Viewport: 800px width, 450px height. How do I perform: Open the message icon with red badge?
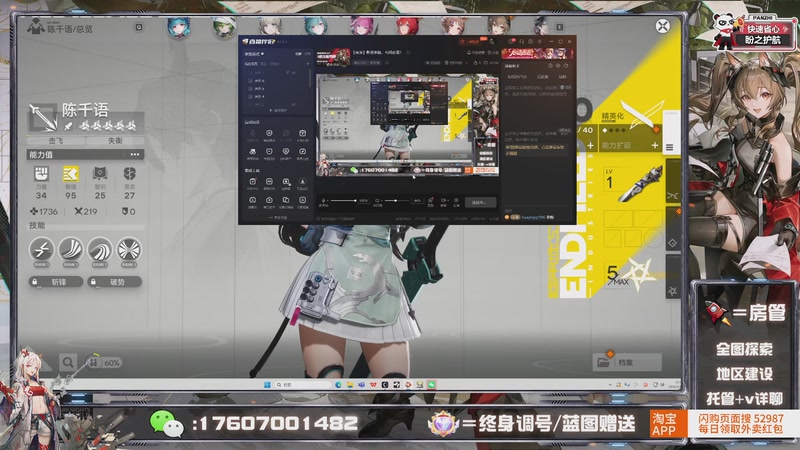pos(511,41)
